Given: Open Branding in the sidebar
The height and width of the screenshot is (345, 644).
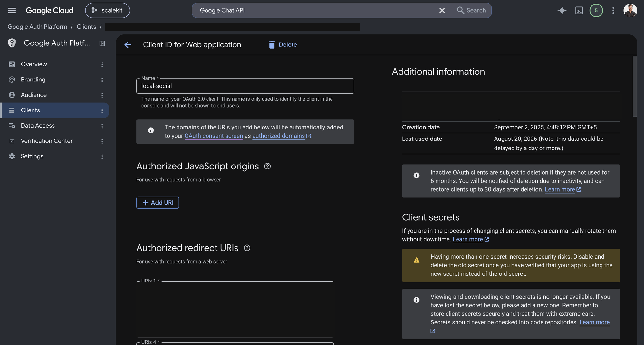Looking at the screenshot, I should coord(33,80).
